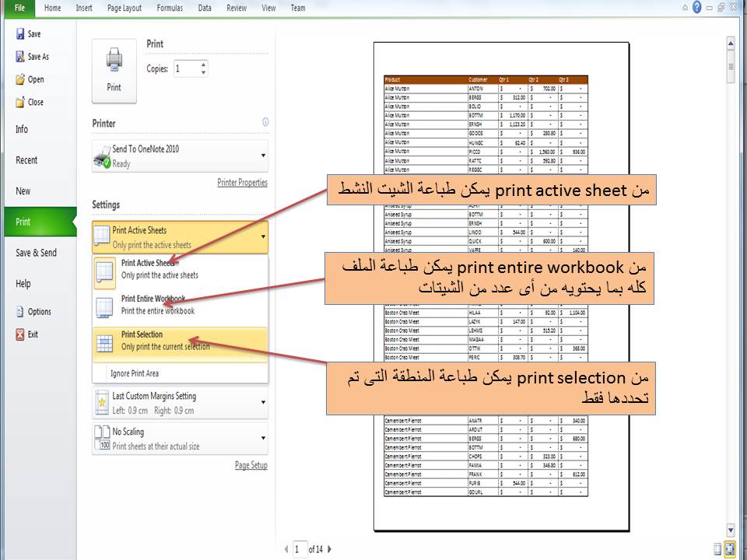Screen dimensions: 747x560
Task: Click the printer information icon
Action: [x=265, y=122]
